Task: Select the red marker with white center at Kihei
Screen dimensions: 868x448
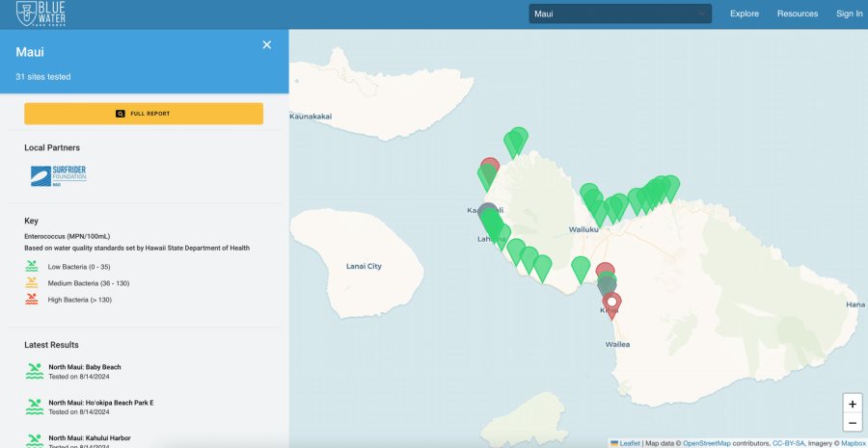Action: (x=611, y=304)
